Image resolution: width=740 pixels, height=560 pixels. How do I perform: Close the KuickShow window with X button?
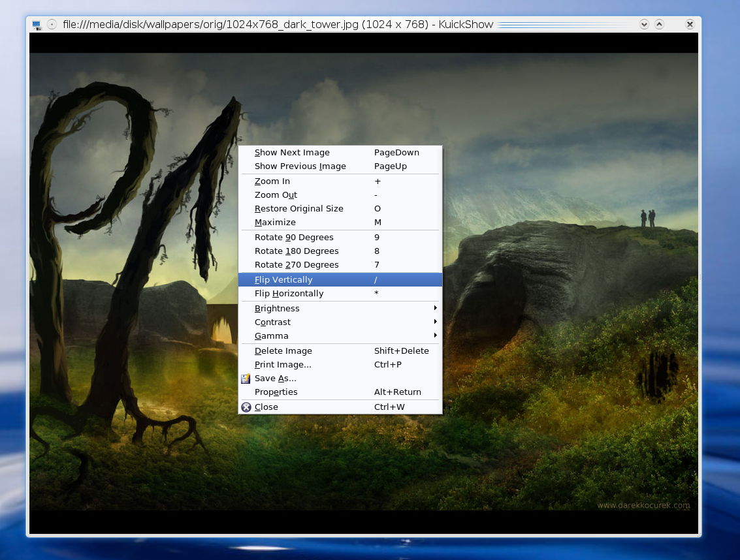point(690,25)
